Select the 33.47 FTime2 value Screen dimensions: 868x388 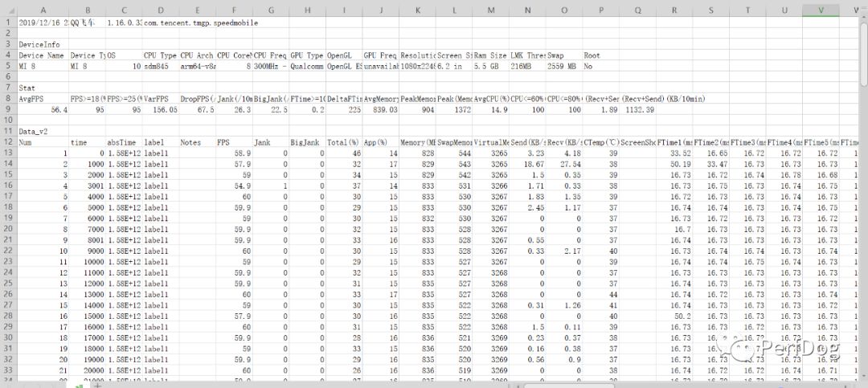(x=710, y=163)
